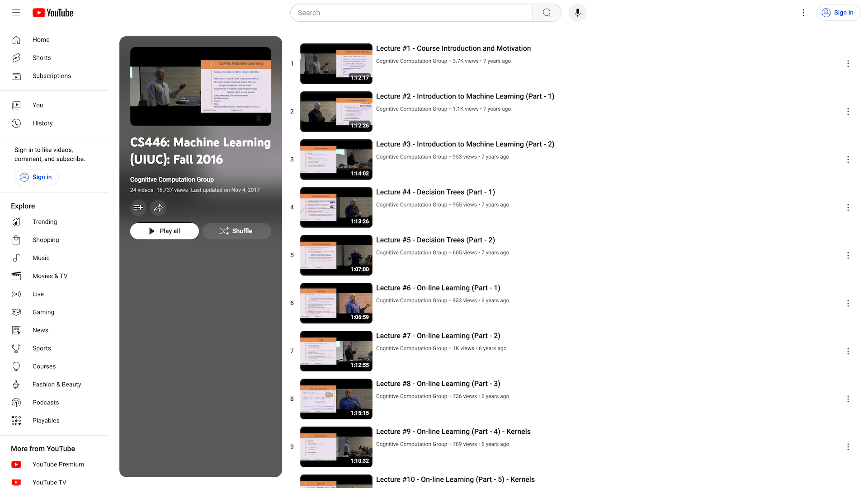Open the action menu for Lecture #8
The height and width of the screenshot is (488, 868).
(x=848, y=399)
